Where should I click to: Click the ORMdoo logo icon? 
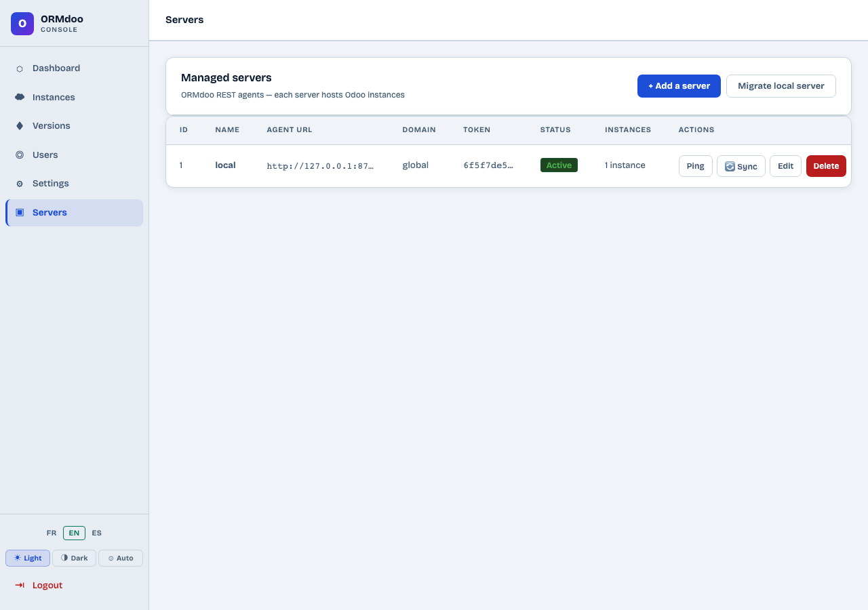click(x=22, y=24)
